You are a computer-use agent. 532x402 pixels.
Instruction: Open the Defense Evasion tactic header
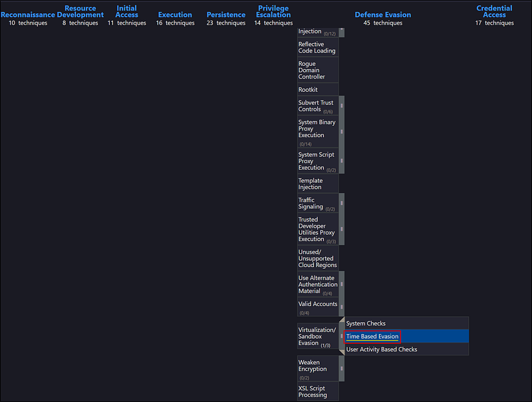click(x=382, y=15)
